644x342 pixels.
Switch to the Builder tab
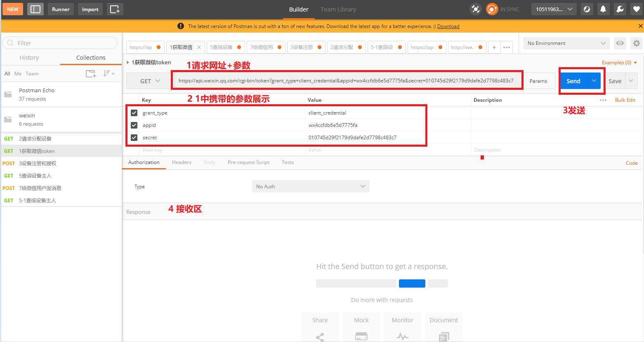click(x=299, y=9)
